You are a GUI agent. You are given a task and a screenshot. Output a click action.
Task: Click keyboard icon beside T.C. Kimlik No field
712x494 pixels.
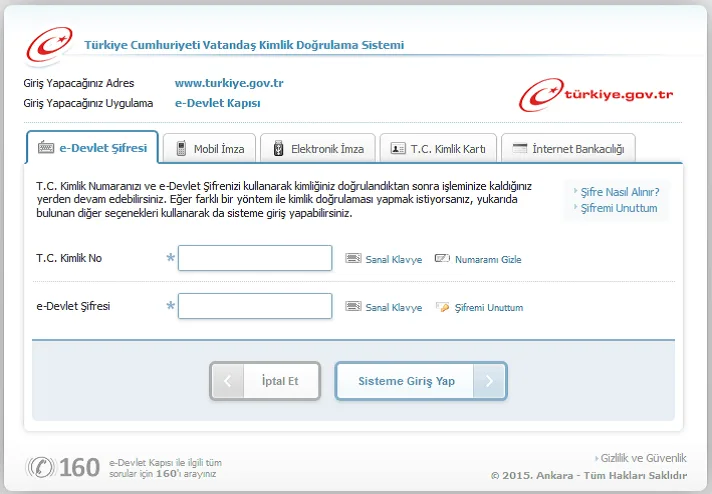353,258
